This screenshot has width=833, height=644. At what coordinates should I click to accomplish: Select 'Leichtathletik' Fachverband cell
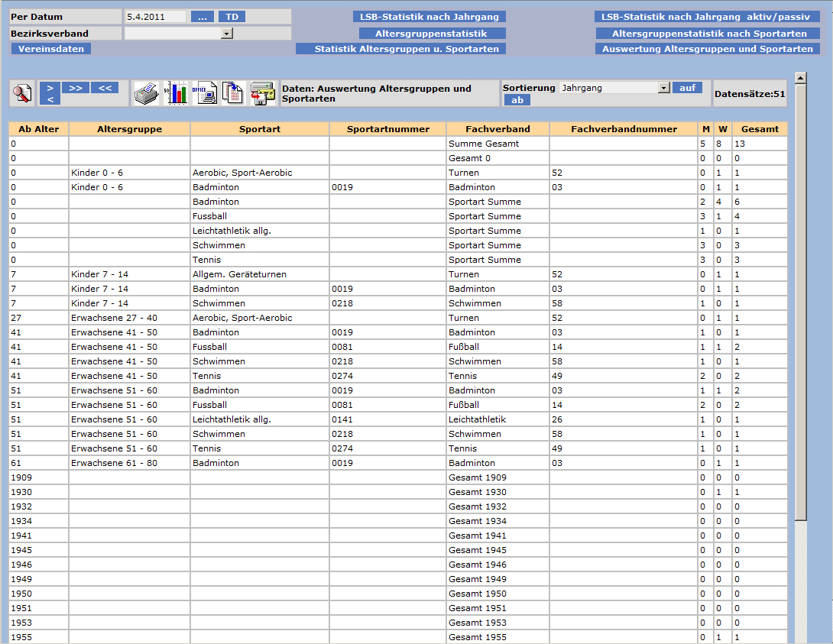pyautogui.click(x=498, y=419)
